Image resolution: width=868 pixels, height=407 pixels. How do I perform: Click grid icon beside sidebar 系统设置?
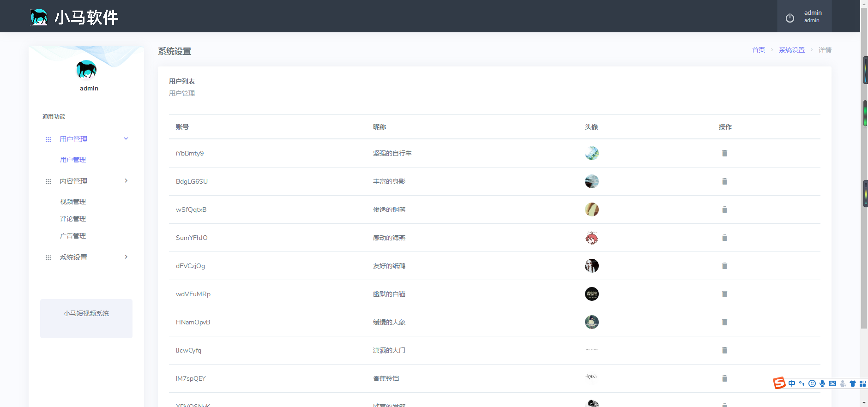(48, 257)
